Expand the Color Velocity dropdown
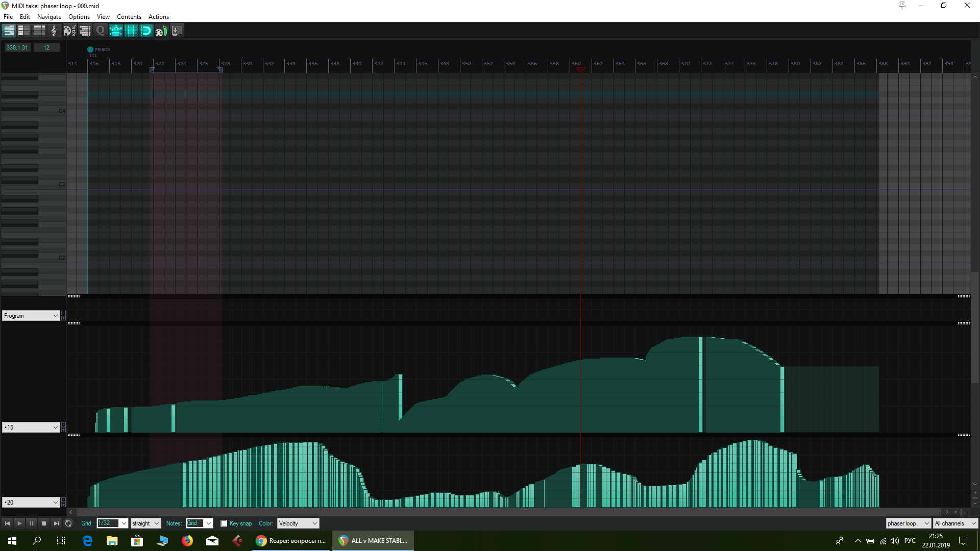This screenshot has width=980, height=551. click(298, 523)
